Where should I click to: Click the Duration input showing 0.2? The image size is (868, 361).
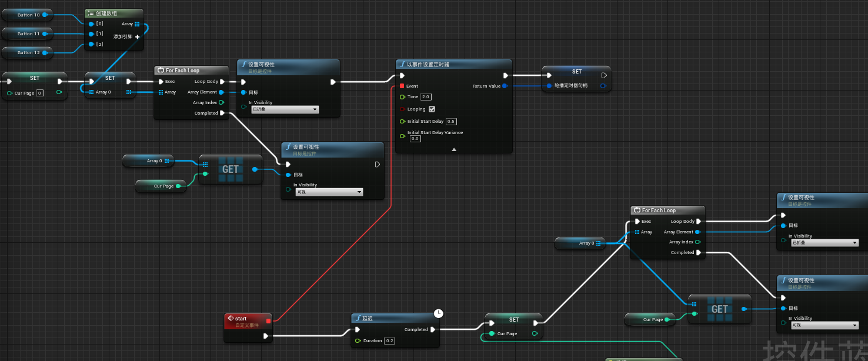click(x=390, y=340)
